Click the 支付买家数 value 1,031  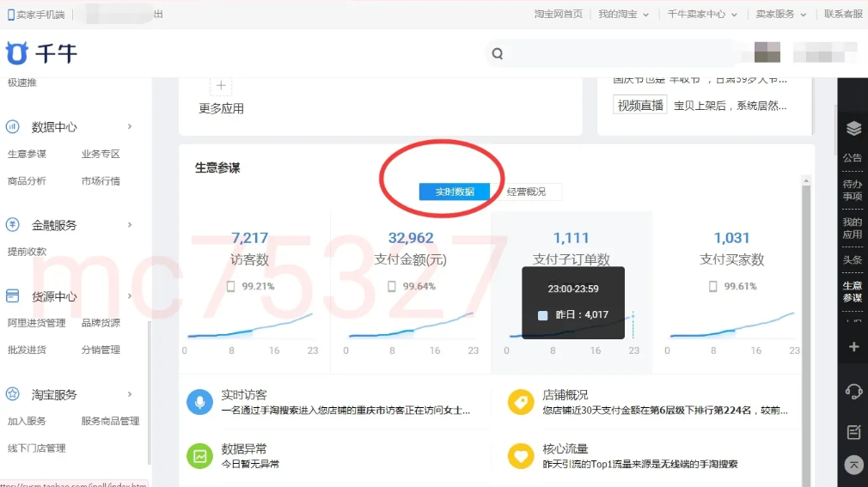[732, 238]
